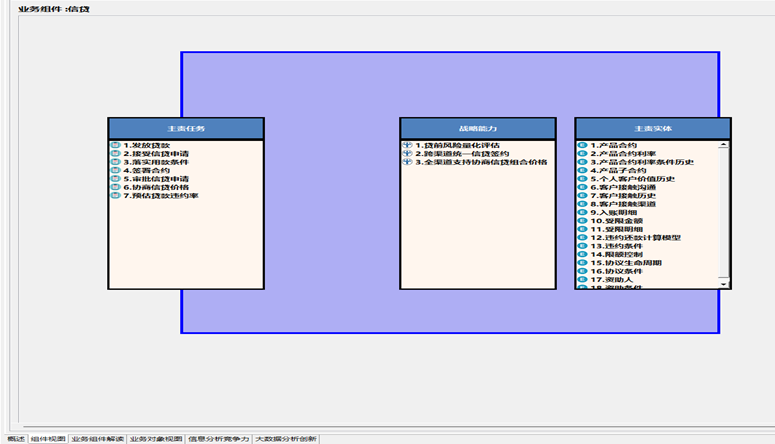Click the icon beside 1.贷前风险量化评估
Screen dimensions: 775x444
[x=407, y=145]
